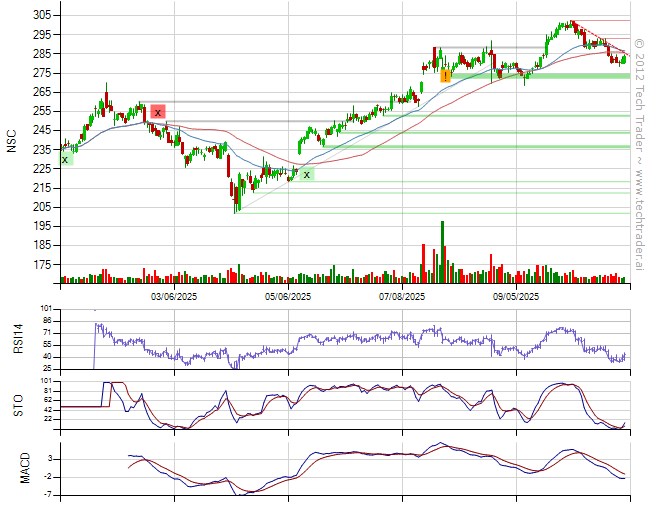Click the orange exclamation alert marker

[445, 75]
